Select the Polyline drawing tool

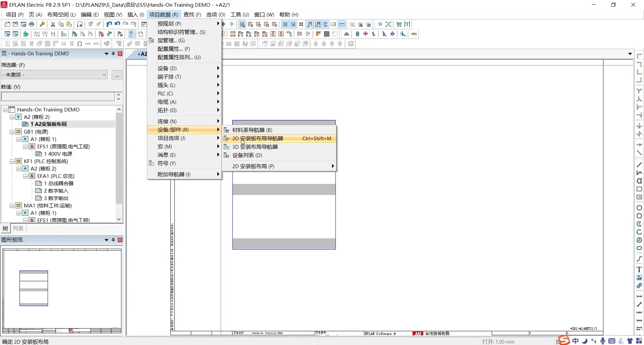(639, 173)
